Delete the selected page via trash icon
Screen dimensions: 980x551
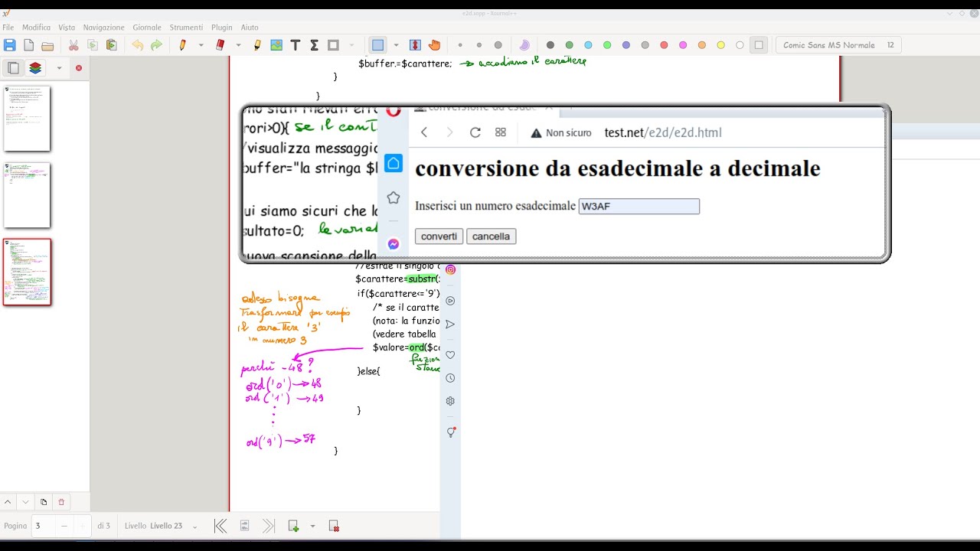61,502
